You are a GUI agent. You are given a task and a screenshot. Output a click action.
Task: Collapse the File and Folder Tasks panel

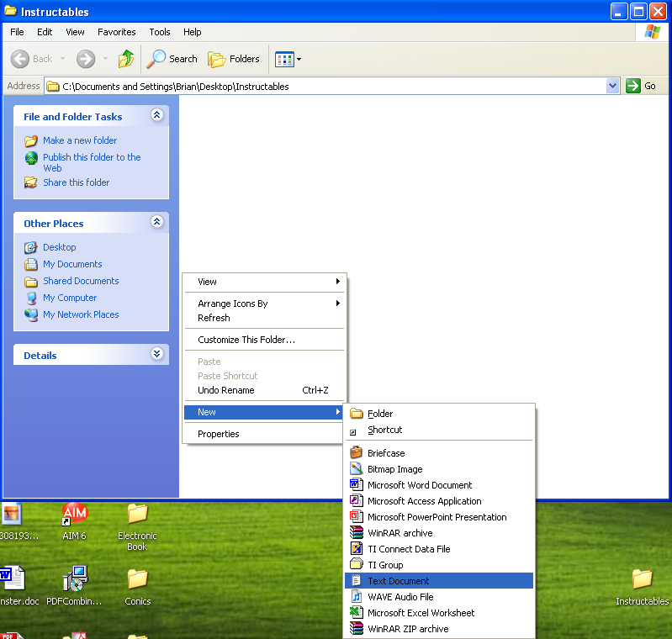[x=157, y=115]
